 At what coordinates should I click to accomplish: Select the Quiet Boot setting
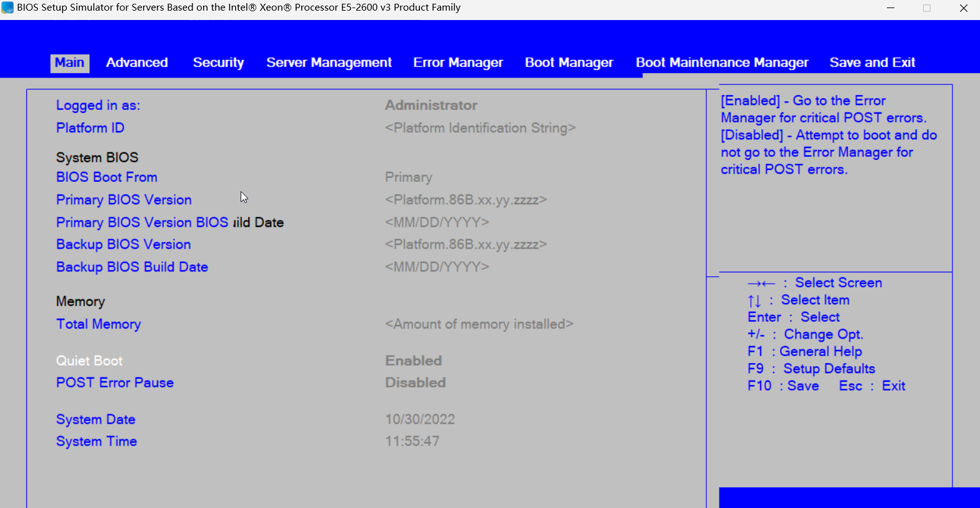[89, 361]
